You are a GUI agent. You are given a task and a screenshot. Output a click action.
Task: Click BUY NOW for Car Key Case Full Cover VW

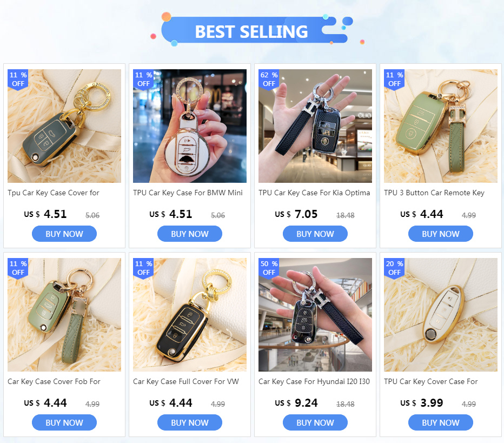coord(190,422)
